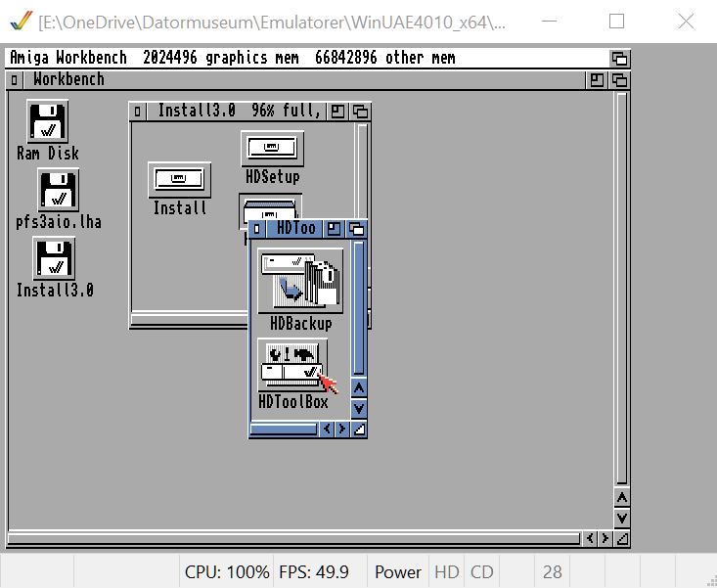717x588 pixels.
Task: Click Workbench window scroll left arrow
Action: point(590,539)
